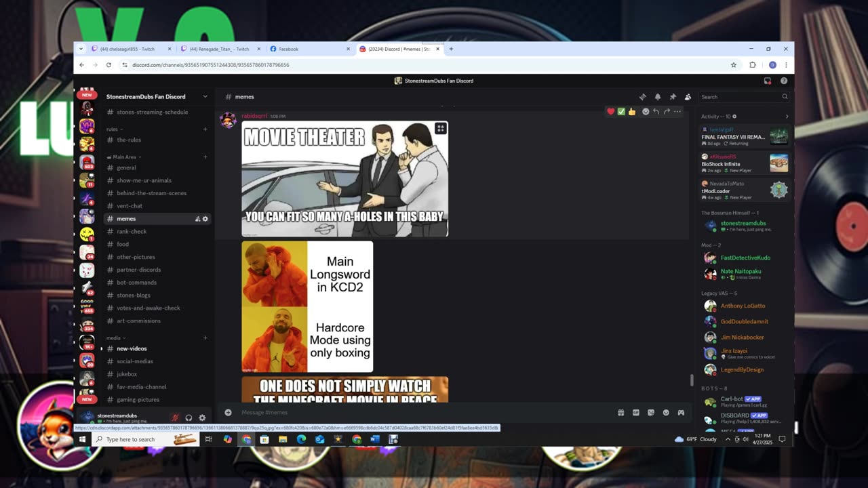The width and height of the screenshot is (868, 488).
Task: React with the green checkmark emoji
Action: pyautogui.click(x=621, y=111)
